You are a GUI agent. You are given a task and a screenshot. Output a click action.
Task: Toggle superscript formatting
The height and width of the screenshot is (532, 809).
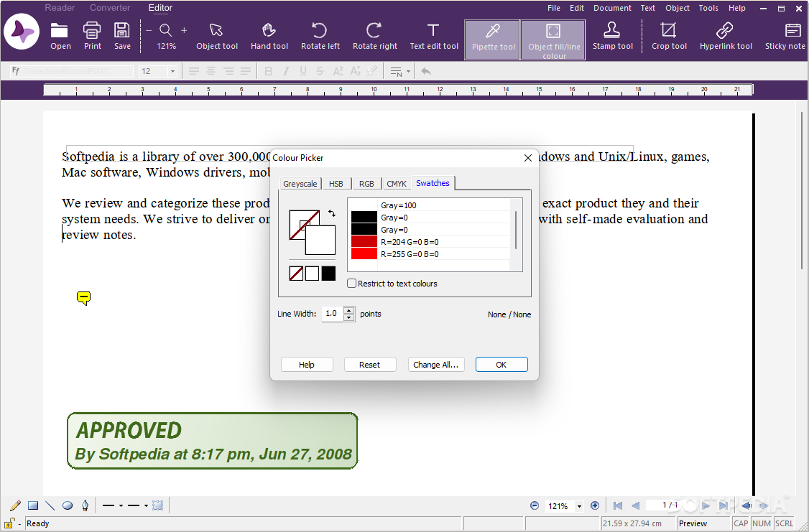pos(338,71)
